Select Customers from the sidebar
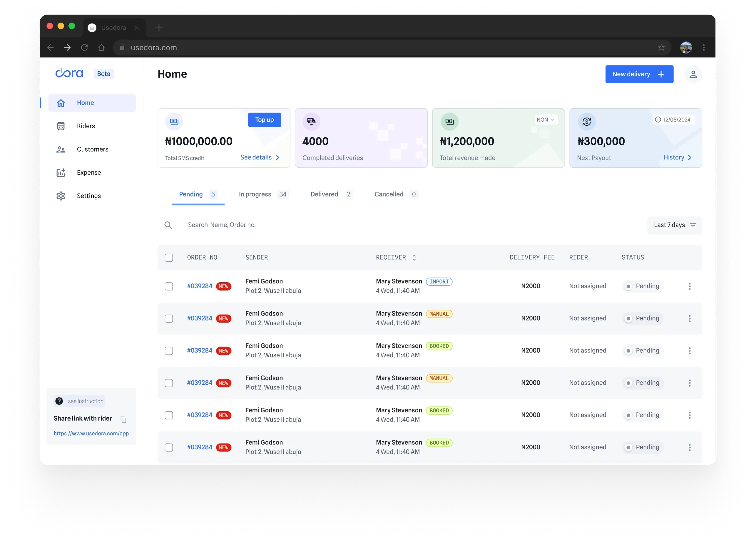This screenshot has height=544, width=756. (x=92, y=149)
